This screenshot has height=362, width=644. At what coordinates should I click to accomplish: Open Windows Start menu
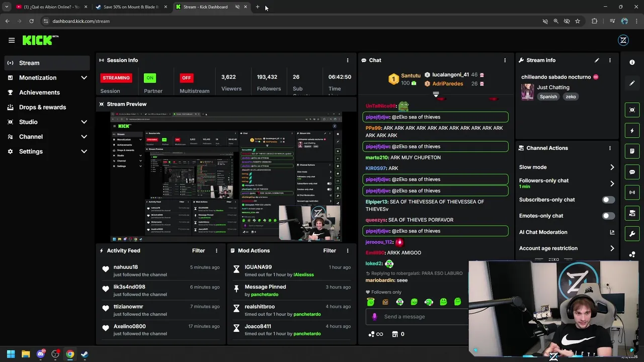[11, 354]
